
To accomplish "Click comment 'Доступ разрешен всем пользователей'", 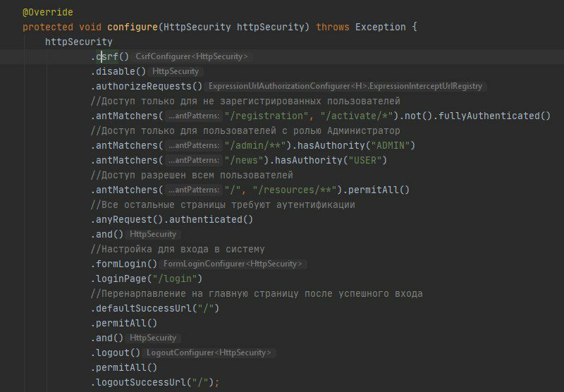I will pyautogui.click(x=192, y=175).
